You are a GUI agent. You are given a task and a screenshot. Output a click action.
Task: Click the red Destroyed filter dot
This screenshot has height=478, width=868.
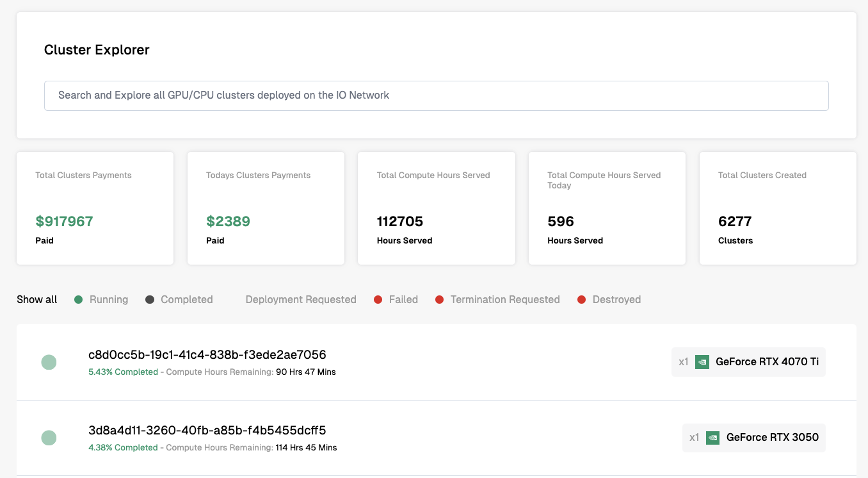[x=582, y=299]
